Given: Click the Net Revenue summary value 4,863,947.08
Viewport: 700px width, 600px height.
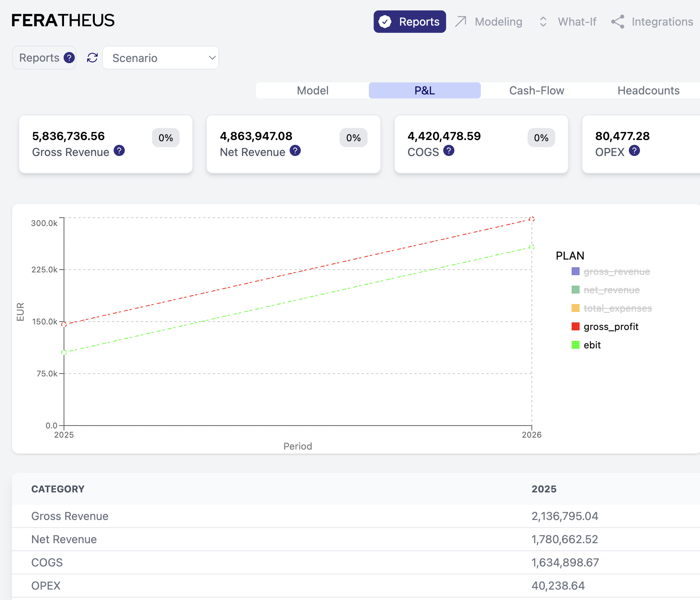Looking at the screenshot, I should pos(256,136).
